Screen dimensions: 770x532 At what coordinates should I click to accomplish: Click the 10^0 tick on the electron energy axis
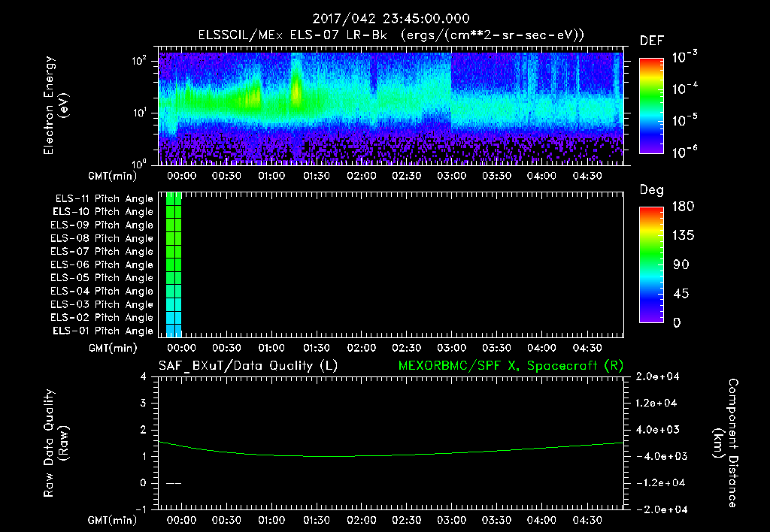pos(139,163)
